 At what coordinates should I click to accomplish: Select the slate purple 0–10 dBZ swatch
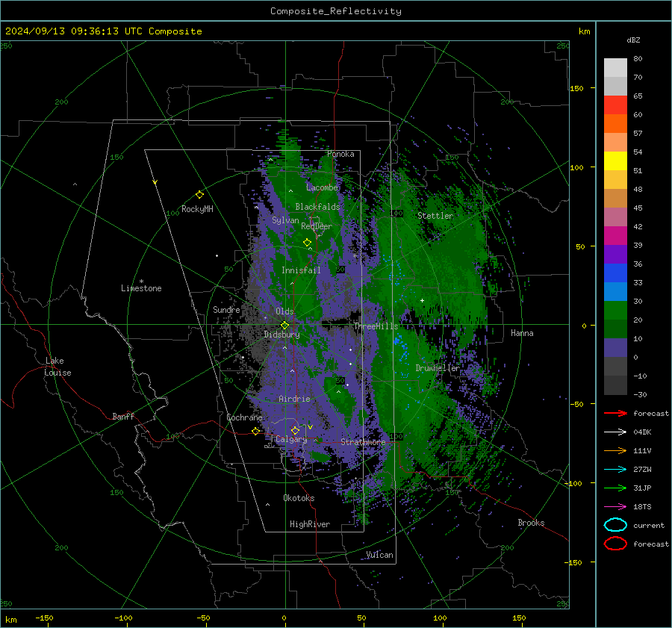615,348
